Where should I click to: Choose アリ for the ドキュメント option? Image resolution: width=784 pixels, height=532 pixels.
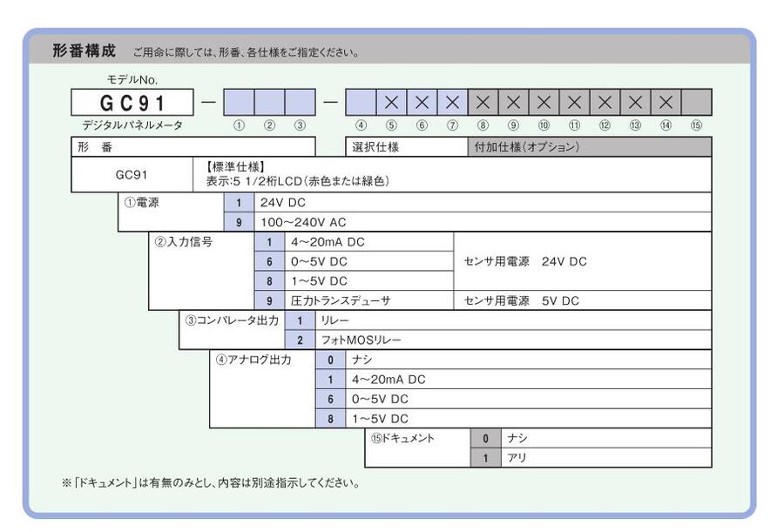click(606, 457)
